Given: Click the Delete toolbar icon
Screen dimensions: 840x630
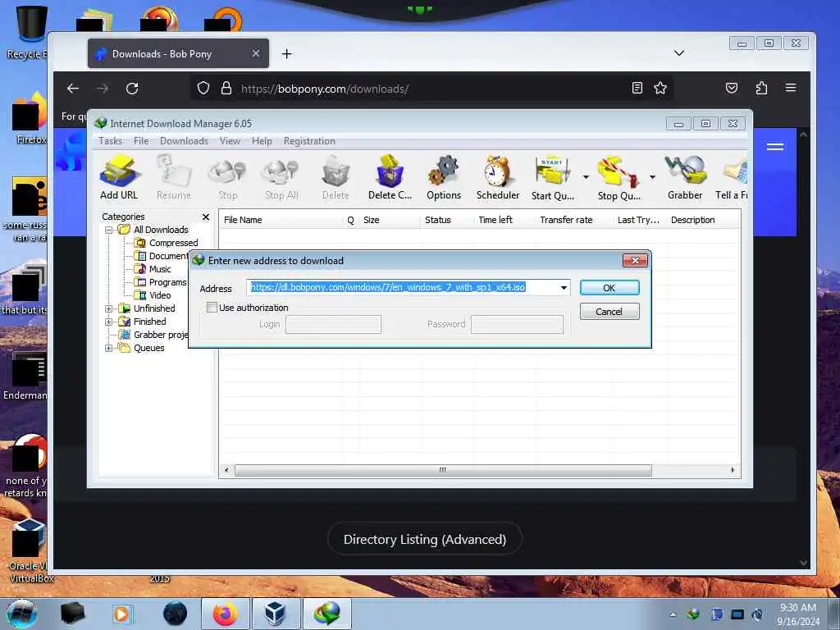Looking at the screenshot, I should (336, 177).
